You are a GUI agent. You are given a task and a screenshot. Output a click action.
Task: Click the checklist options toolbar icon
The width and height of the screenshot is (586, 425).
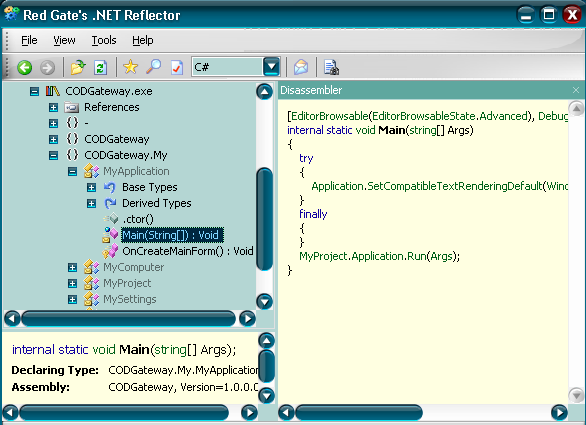tap(176, 68)
